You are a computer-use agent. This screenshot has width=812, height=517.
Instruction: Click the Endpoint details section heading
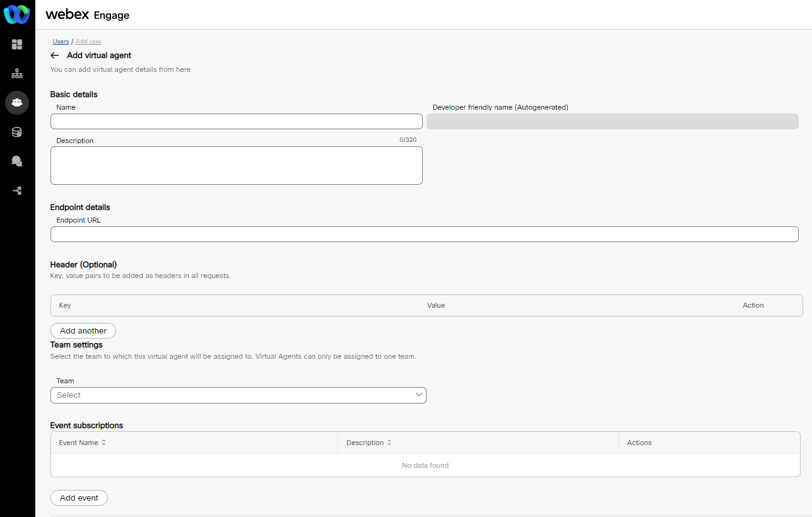80,207
